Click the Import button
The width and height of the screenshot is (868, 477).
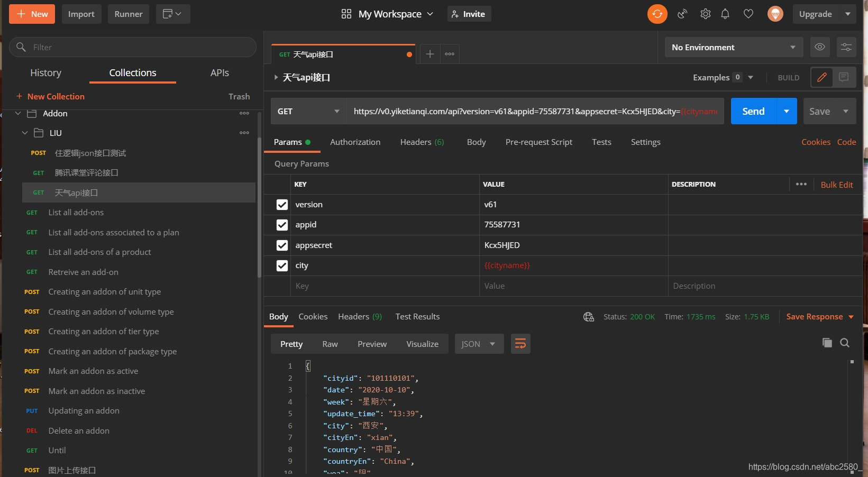coord(81,14)
